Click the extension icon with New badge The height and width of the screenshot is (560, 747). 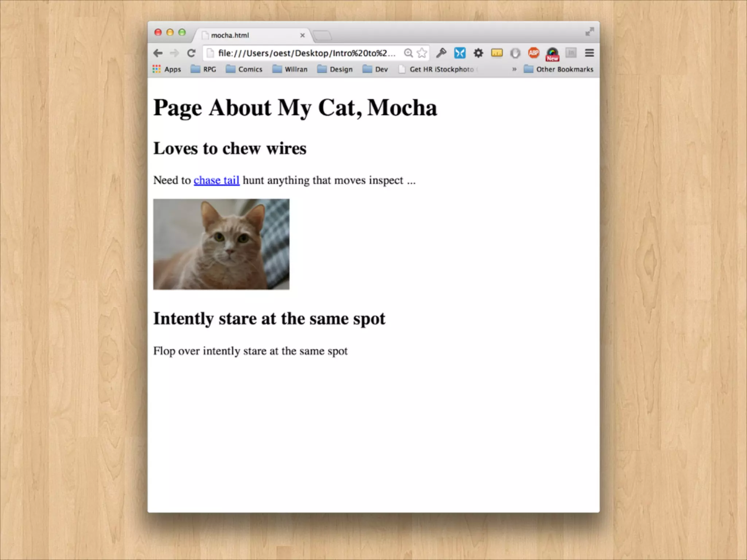click(552, 54)
